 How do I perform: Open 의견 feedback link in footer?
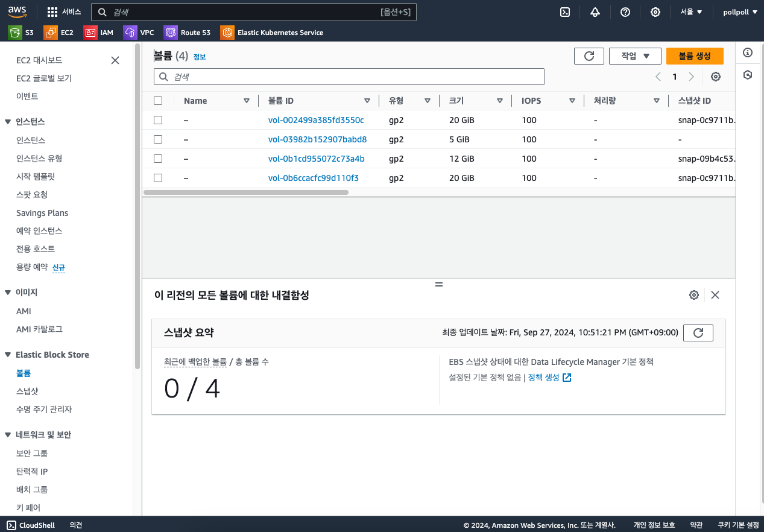pyautogui.click(x=75, y=525)
